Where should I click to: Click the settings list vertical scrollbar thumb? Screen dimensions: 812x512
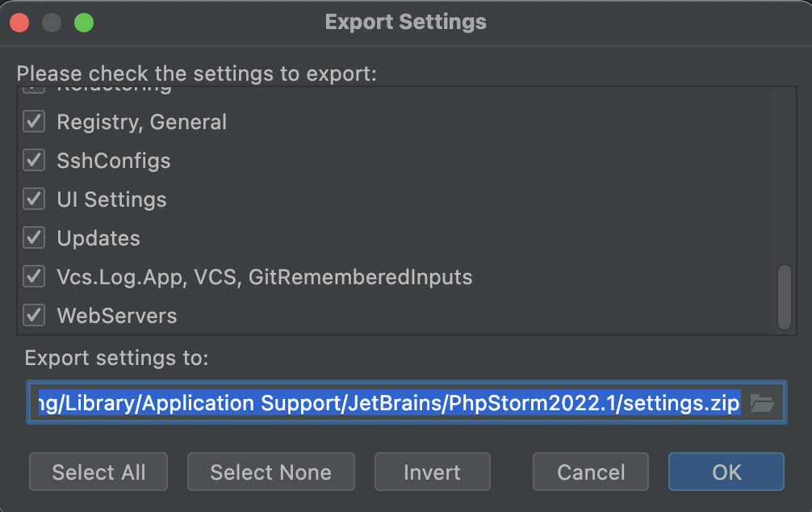pos(784,297)
